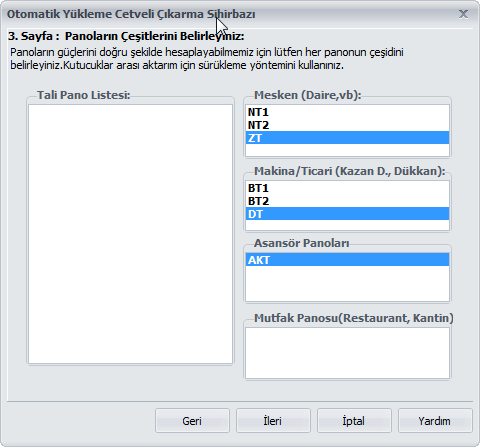This screenshot has width=480, height=447.
Task: Select NT2 panel in Mesken list
Action: click(347, 125)
